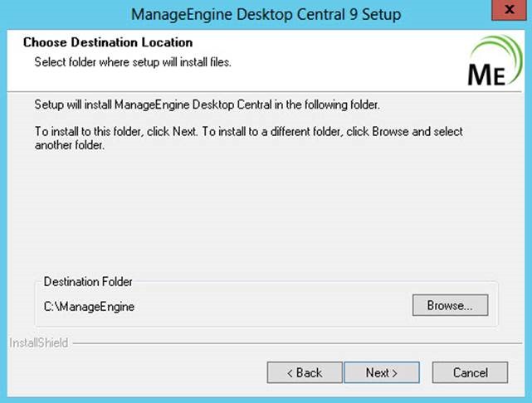Click the blank footer area left of Back
This screenshot has width=532, height=403.
[136, 372]
